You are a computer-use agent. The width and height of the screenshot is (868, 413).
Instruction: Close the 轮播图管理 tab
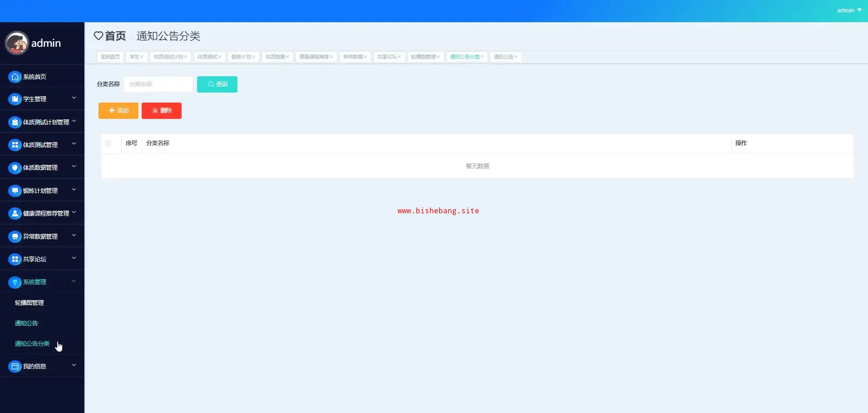[438, 57]
